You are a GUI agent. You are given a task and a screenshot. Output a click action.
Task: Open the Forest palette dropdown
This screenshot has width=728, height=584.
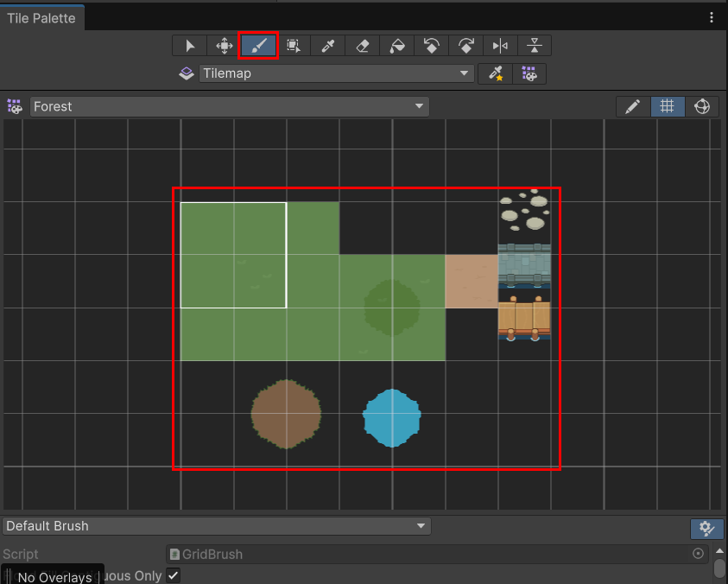tap(230, 106)
